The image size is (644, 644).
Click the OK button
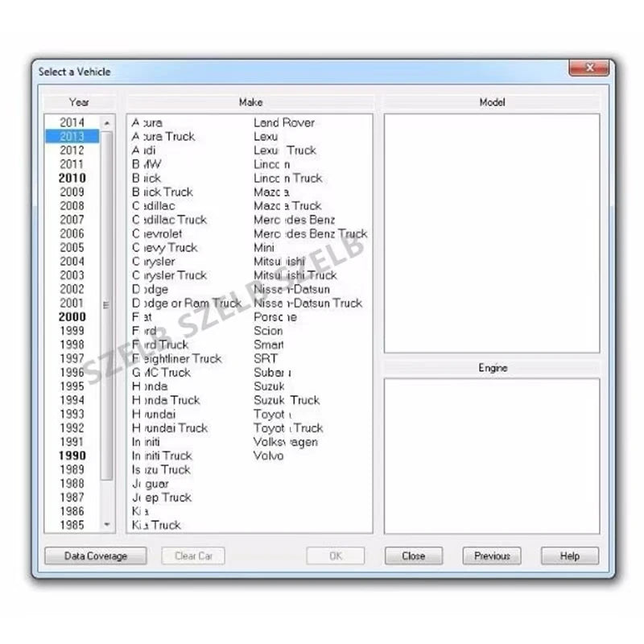pos(335,555)
